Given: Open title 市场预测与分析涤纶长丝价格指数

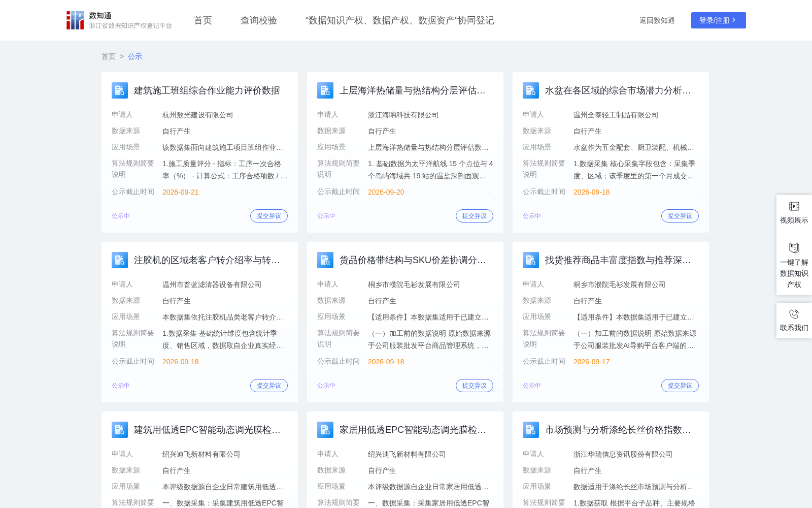Looking at the screenshot, I should coord(618,430).
